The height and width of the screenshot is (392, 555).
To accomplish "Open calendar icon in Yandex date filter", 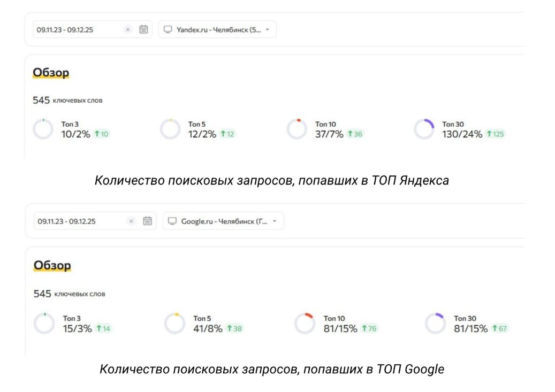I will tap(143, 29).
